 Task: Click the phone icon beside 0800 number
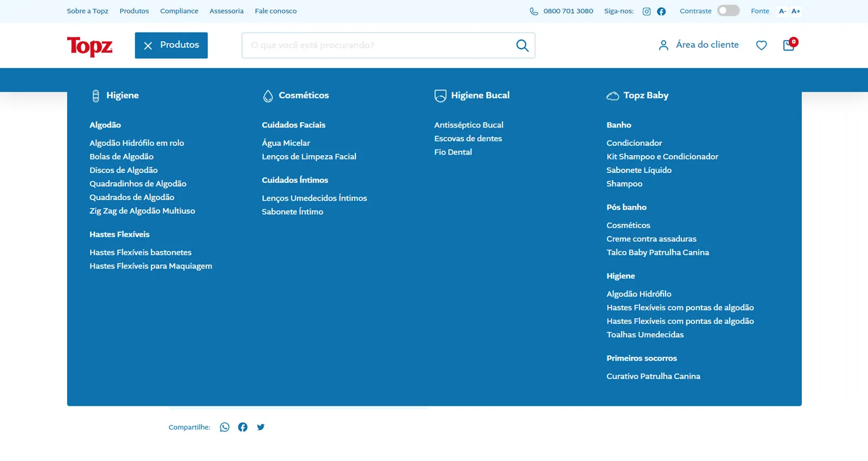(x=534, y=11)
